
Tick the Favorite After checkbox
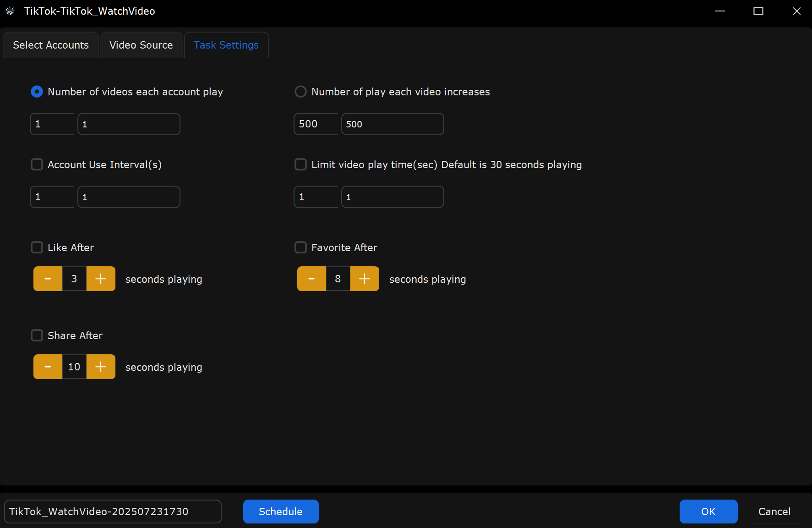point(300,247)
